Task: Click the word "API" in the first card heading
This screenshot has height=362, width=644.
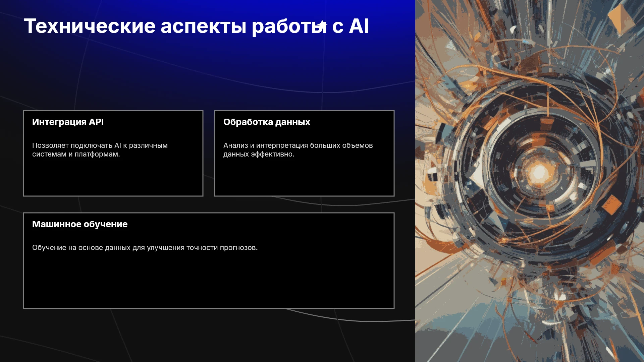Action: (x=96, y=122)
